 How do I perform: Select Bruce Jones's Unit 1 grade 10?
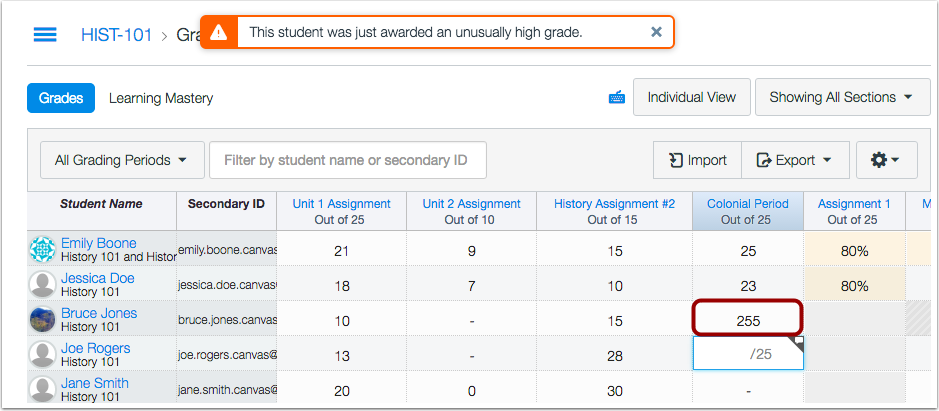click(341, 320)
